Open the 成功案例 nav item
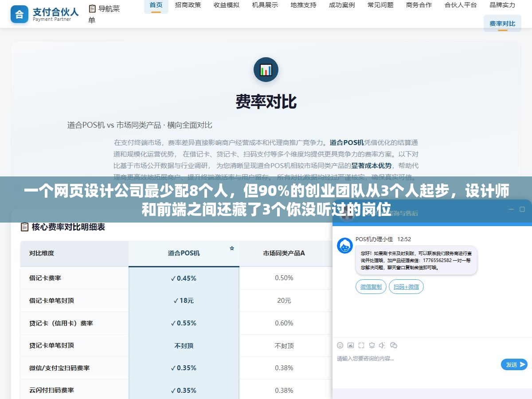 click(x=342, y=5)
